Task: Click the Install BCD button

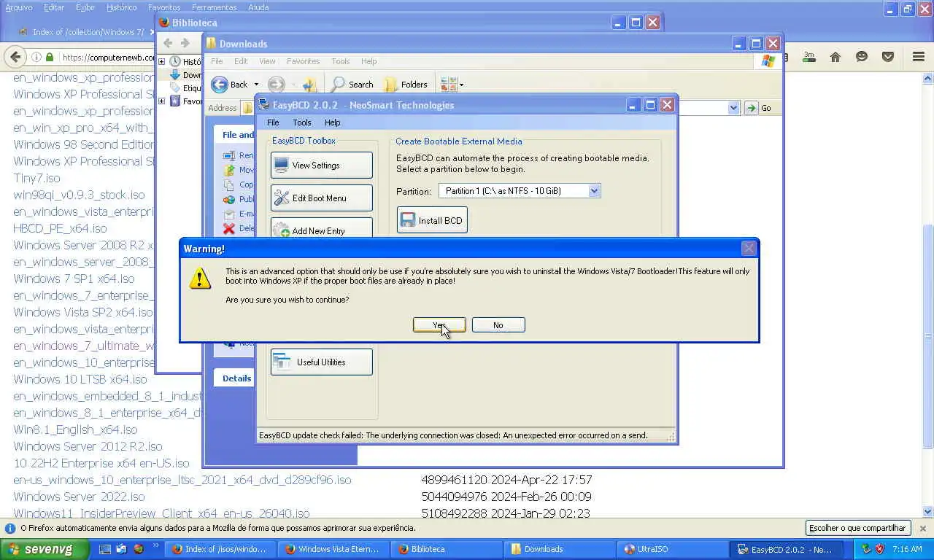Action: pos(432,220)
